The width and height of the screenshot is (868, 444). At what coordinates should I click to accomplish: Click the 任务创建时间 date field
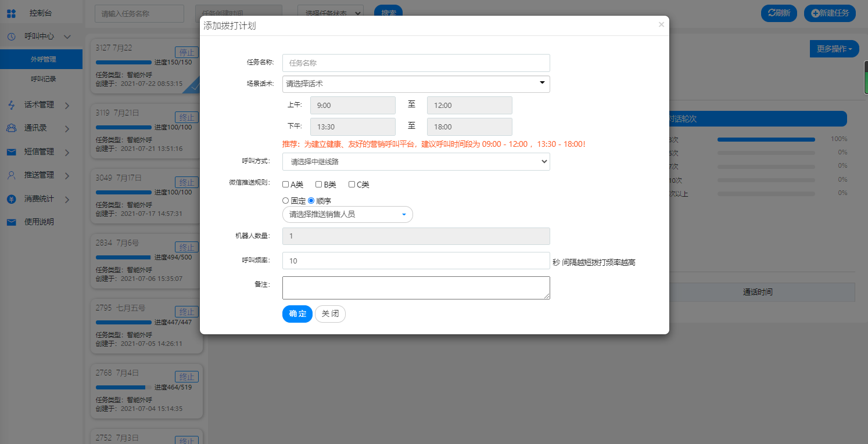coord(239,13)
